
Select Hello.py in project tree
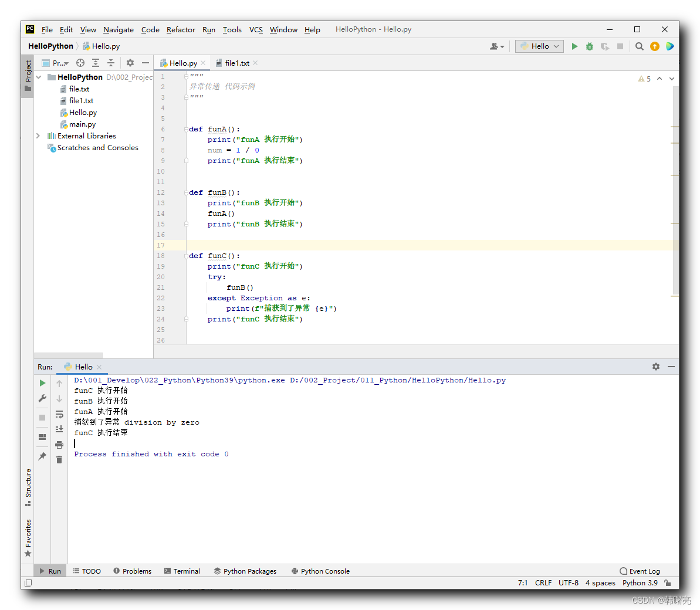(79, 113)
